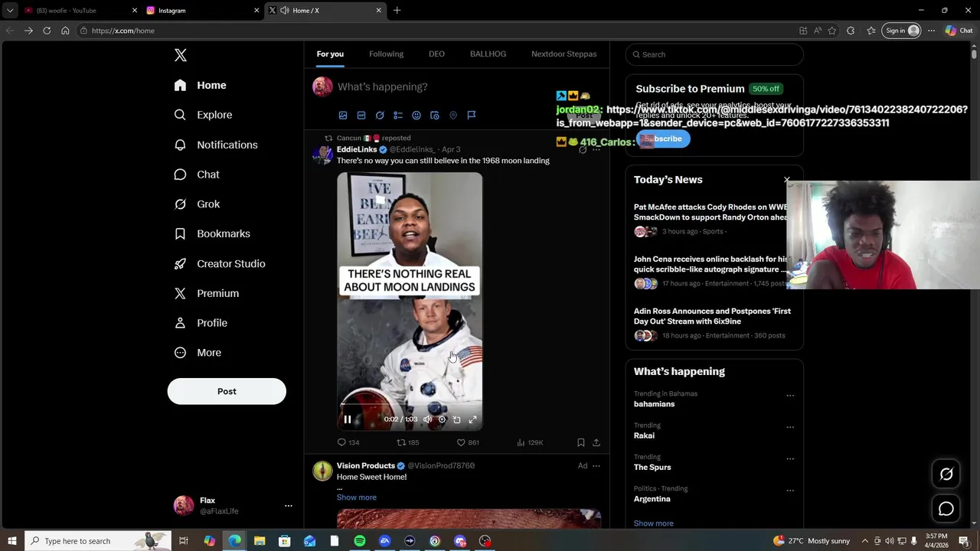Bookmark the EddieLinks post
This screenshot has height=551, width=980.
coord(581,442)
